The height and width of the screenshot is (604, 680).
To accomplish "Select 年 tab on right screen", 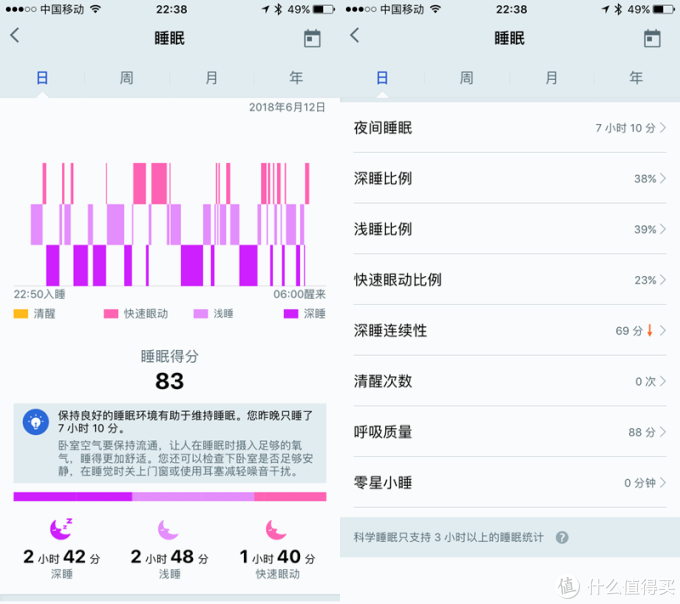I will (x=636, y=78).
